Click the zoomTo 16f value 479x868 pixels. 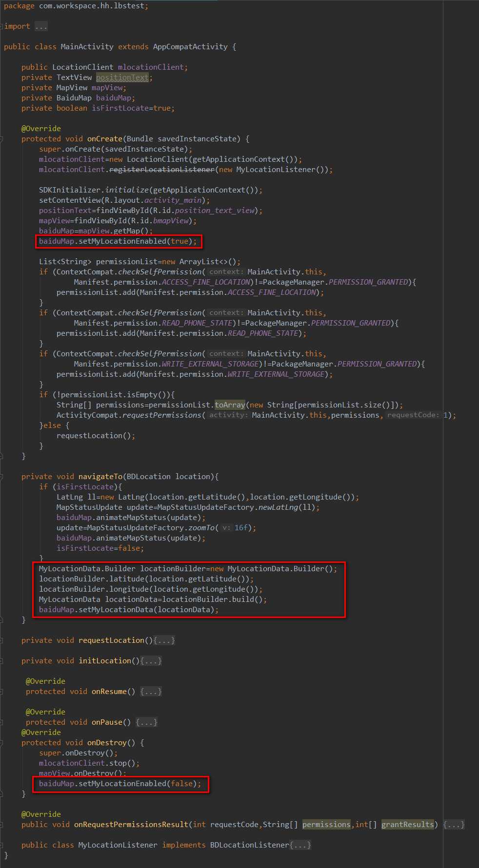click(x=241, y=528)
